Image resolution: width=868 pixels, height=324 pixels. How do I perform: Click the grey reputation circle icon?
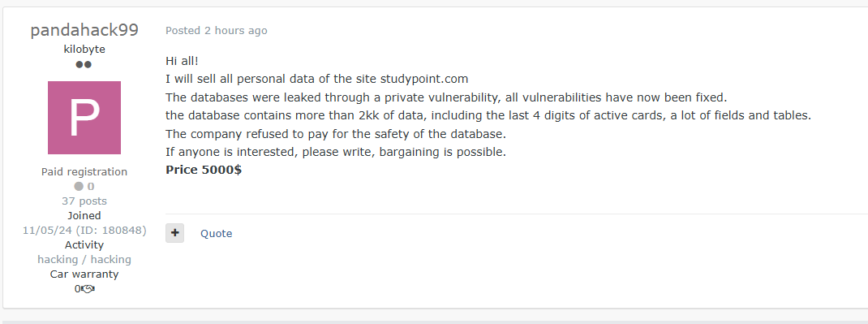click(79, 187)
